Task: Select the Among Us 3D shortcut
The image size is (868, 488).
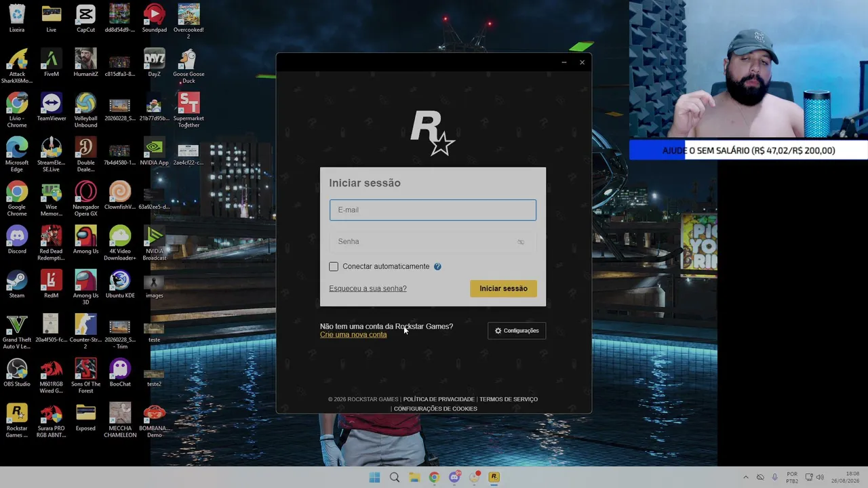Action: click(x=85, y=287)
